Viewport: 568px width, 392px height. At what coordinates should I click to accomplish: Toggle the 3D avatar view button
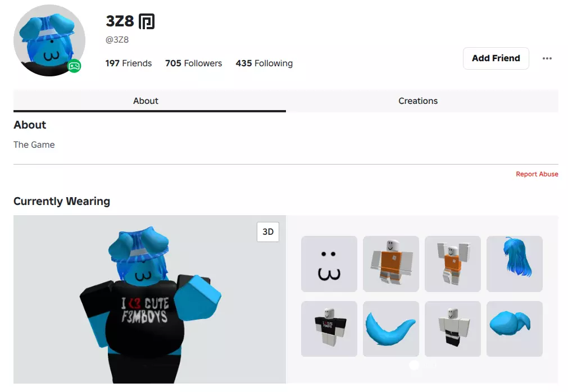click(268, 231)
